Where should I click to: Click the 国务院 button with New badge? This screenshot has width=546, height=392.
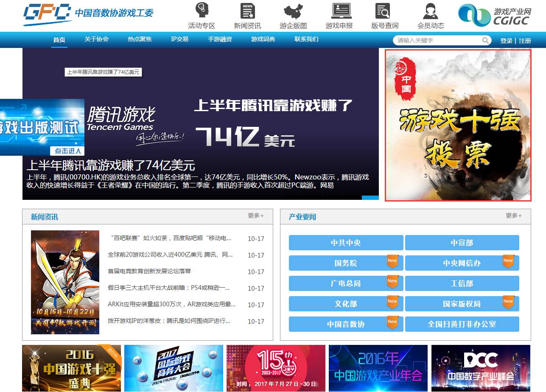346,263
